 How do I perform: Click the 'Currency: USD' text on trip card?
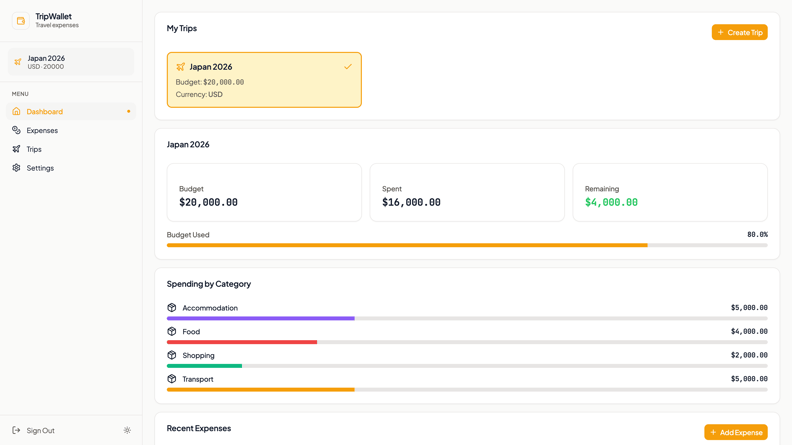199,94
